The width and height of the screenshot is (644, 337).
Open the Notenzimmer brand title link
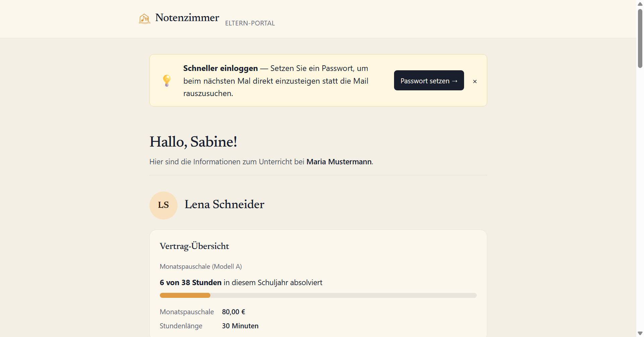coord(187,17)
